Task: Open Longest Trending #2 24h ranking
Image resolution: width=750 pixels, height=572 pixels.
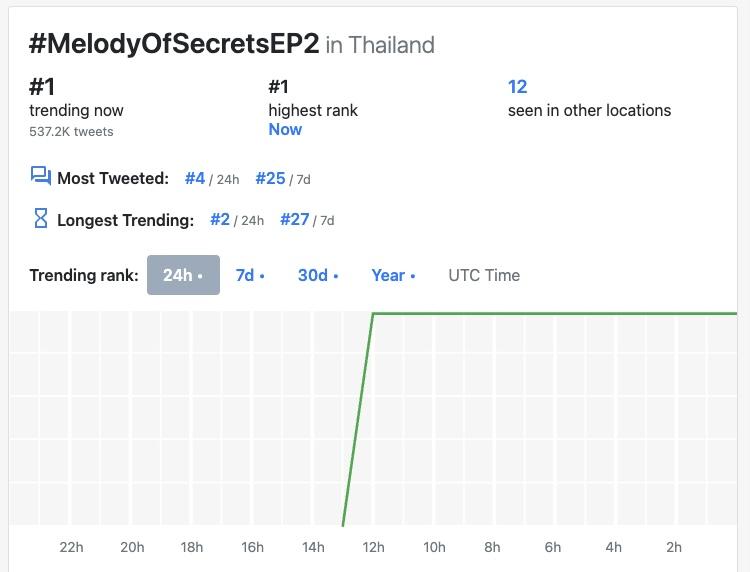Action: pyautogui.click(x=220, y=219)
